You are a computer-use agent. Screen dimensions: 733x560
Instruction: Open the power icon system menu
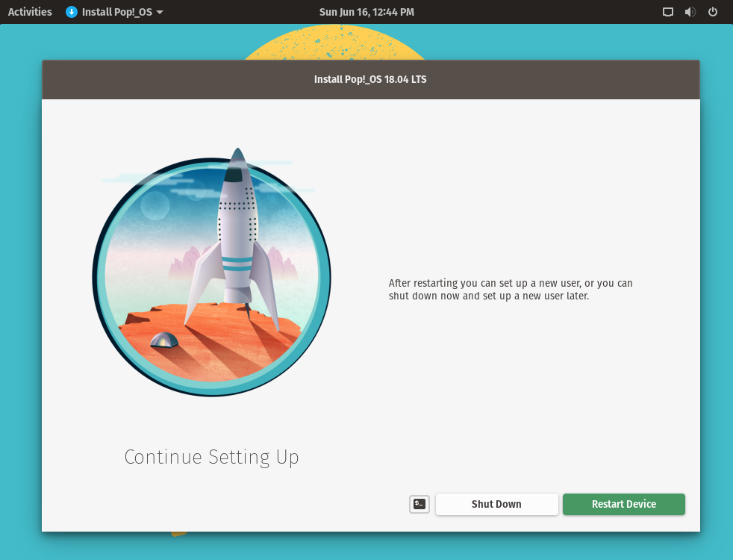click(712, 12)
